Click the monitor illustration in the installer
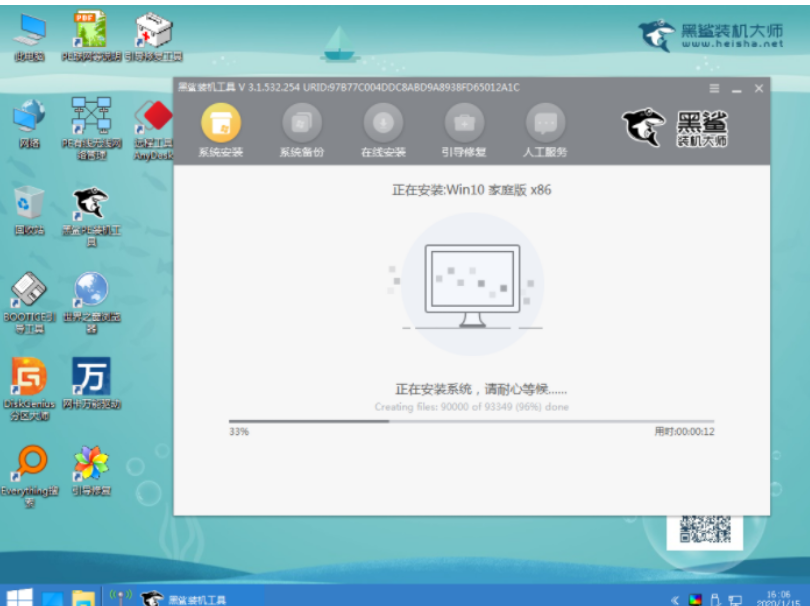Viewport: 810px width, 606px height. (x=472, y=286)
